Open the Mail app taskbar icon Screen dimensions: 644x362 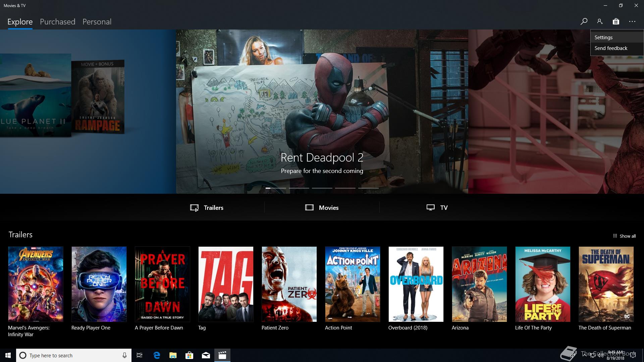(206, 355)
